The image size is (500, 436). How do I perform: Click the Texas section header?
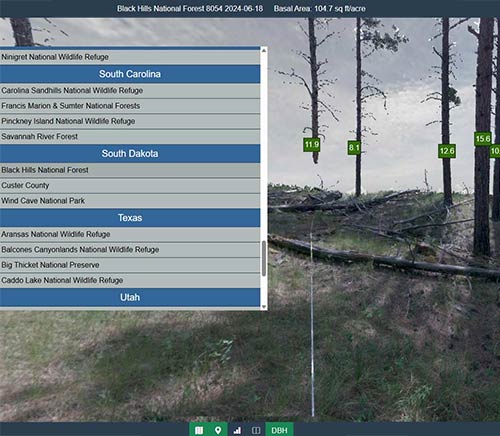coord(130,218)
